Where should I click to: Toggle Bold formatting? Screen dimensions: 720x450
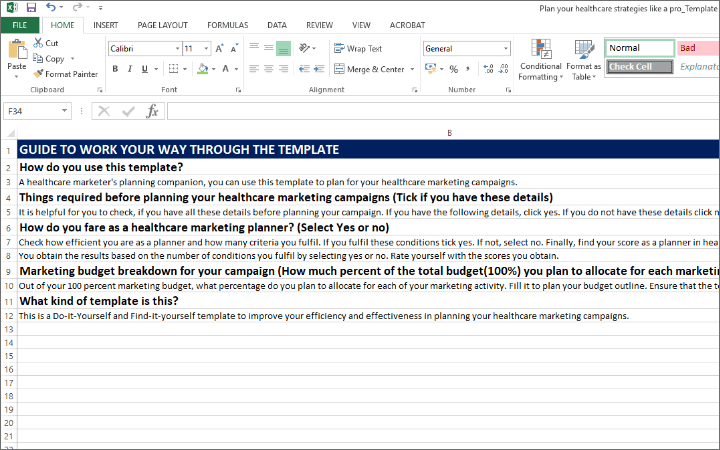tap(116, 69)
